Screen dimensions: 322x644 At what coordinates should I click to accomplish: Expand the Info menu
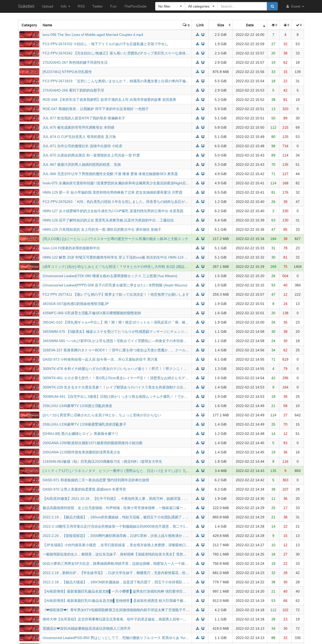(65, 6)
